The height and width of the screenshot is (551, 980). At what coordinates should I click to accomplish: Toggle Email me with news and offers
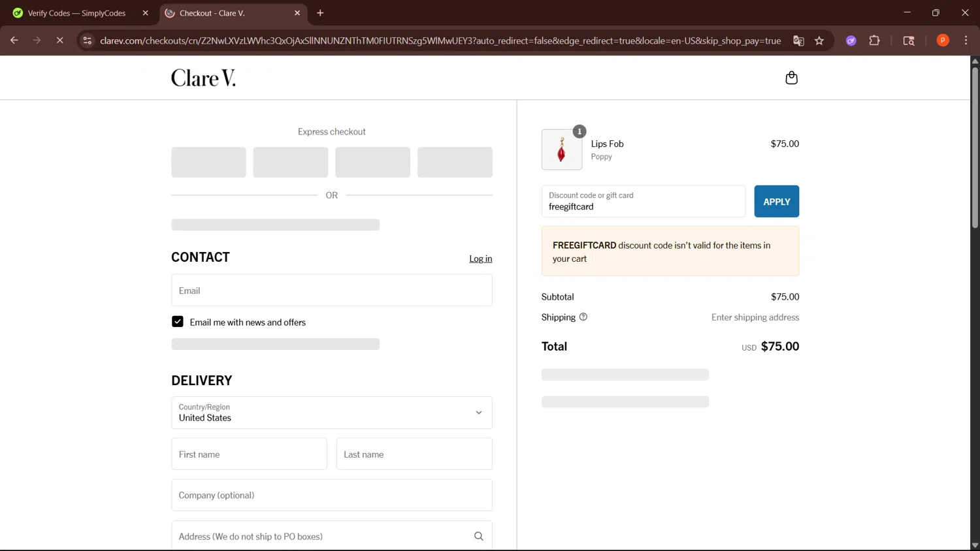tap(178, 321)
